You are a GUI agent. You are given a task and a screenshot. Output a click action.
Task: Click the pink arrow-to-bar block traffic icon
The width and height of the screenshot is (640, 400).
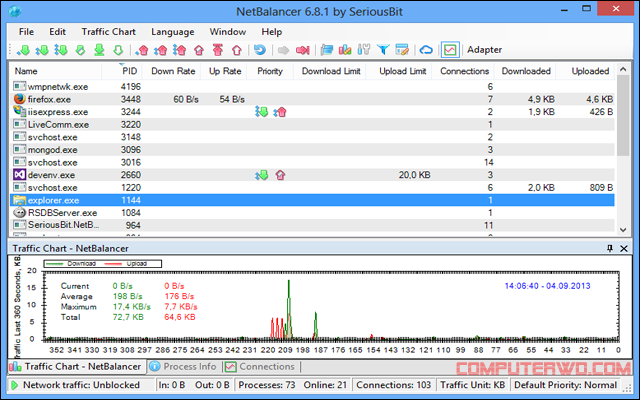(303, 50)
